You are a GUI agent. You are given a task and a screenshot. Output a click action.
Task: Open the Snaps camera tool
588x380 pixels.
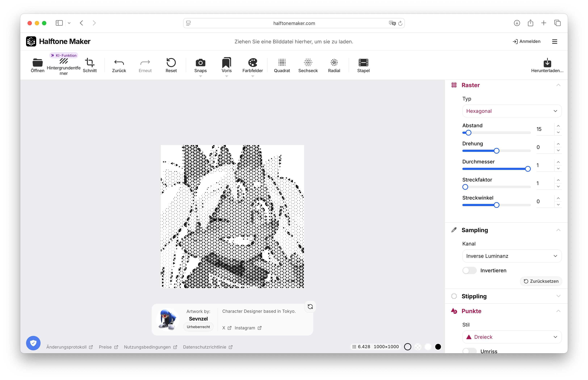click(x=200, y=63)
